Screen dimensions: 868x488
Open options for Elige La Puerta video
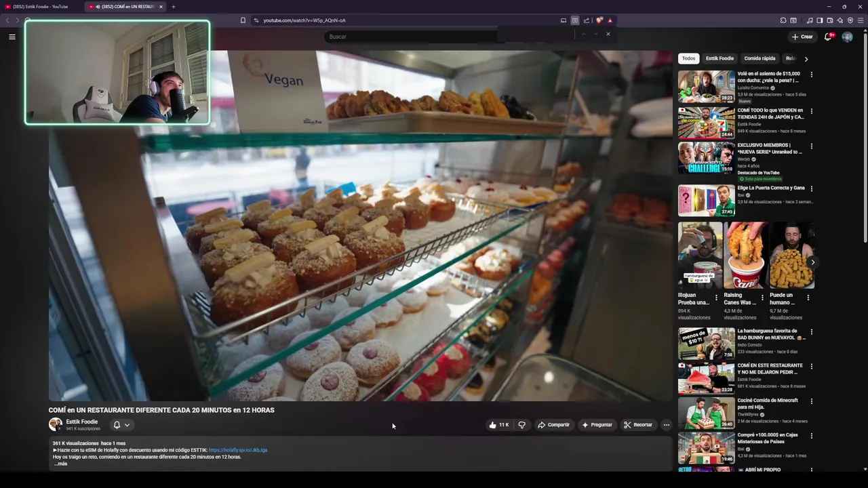coord(812,189)
